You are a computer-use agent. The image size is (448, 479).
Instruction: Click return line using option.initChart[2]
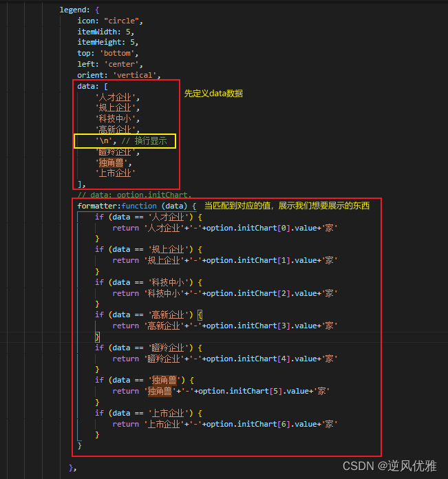coord(225,294)
